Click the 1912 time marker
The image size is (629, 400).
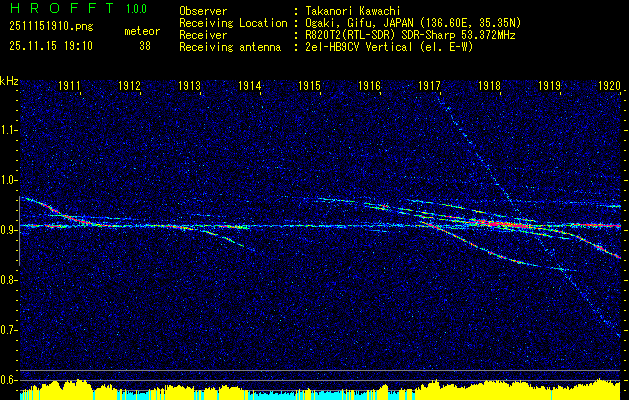(129, 86)
